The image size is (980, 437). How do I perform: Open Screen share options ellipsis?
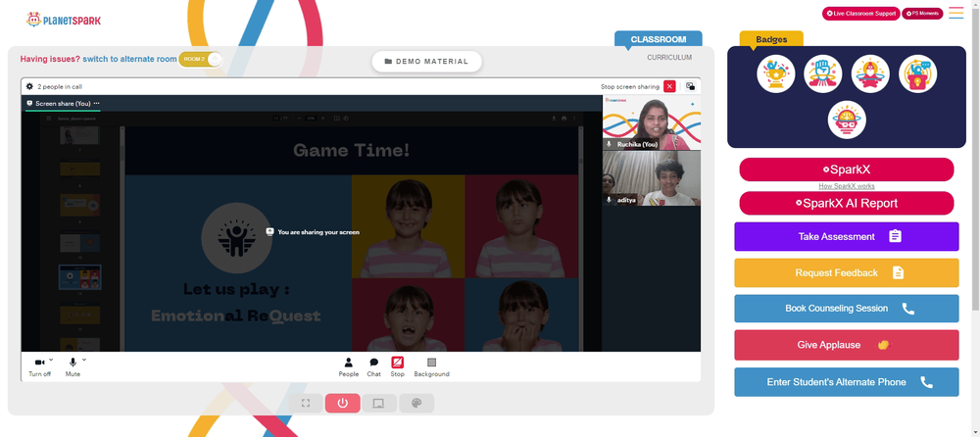(x=96, y=103)
